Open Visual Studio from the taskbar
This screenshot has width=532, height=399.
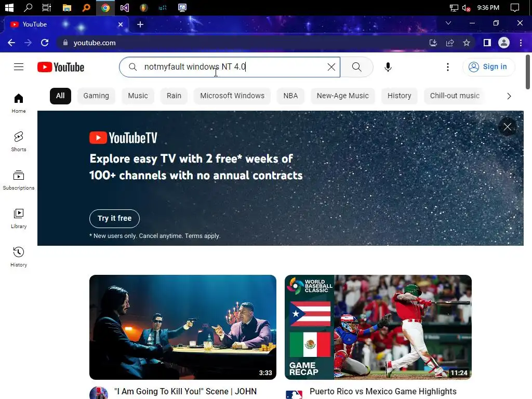pos(125,7)
